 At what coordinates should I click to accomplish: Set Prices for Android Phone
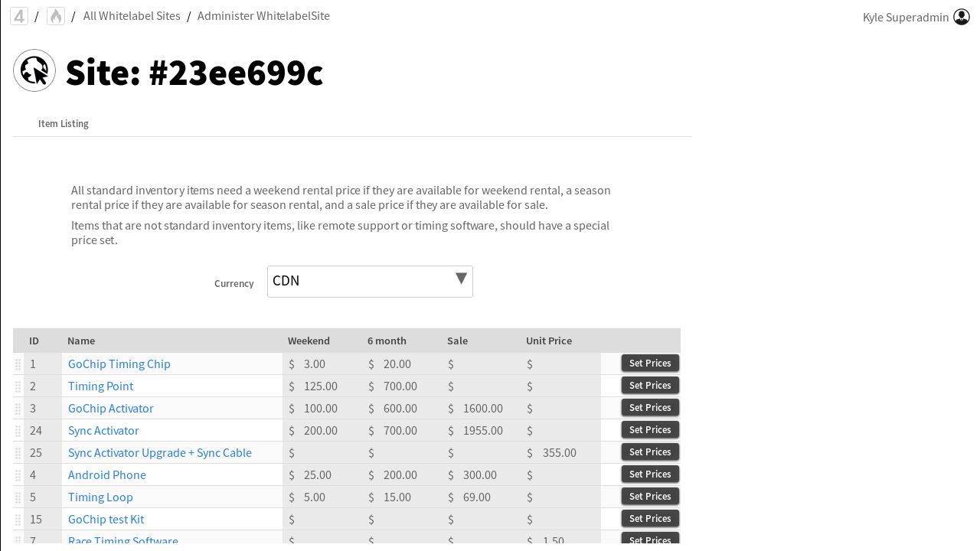[x=650, y=474]
